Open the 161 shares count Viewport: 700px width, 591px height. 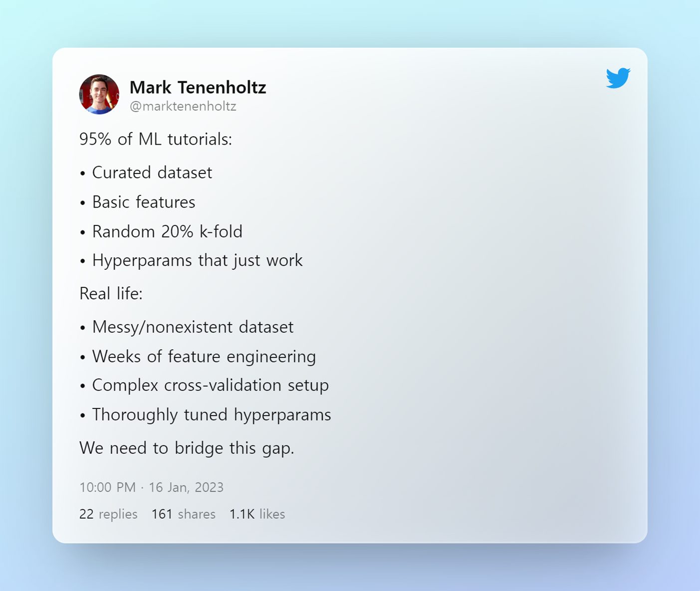click(x=184, y=514)
